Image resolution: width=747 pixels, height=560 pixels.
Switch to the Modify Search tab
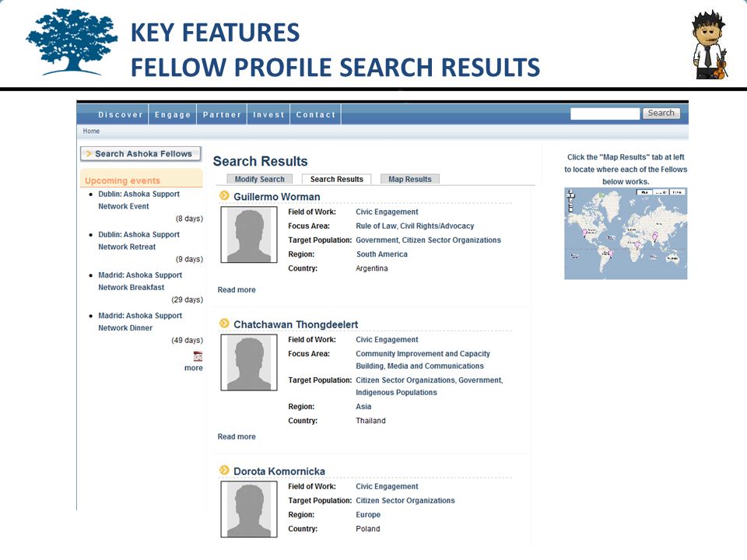coord(259,179)
